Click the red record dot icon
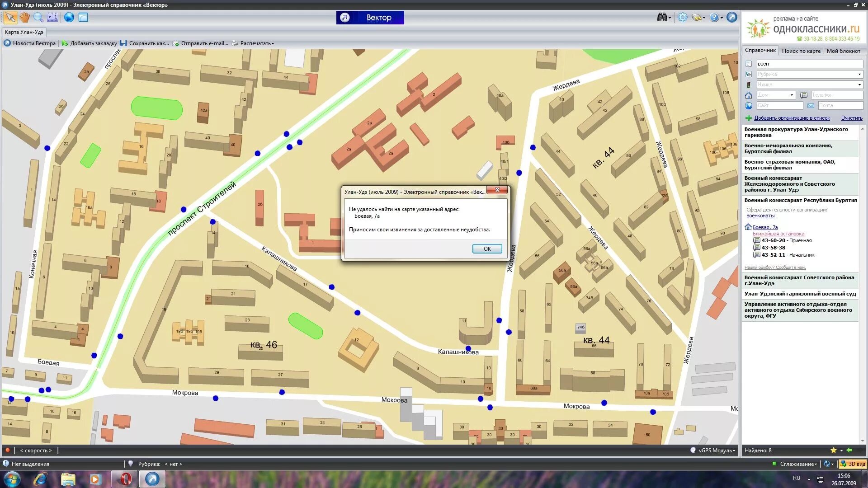Image resolution: width=868 pixels, height=488 pixels. pyautogui.click(x=7, y=450)
